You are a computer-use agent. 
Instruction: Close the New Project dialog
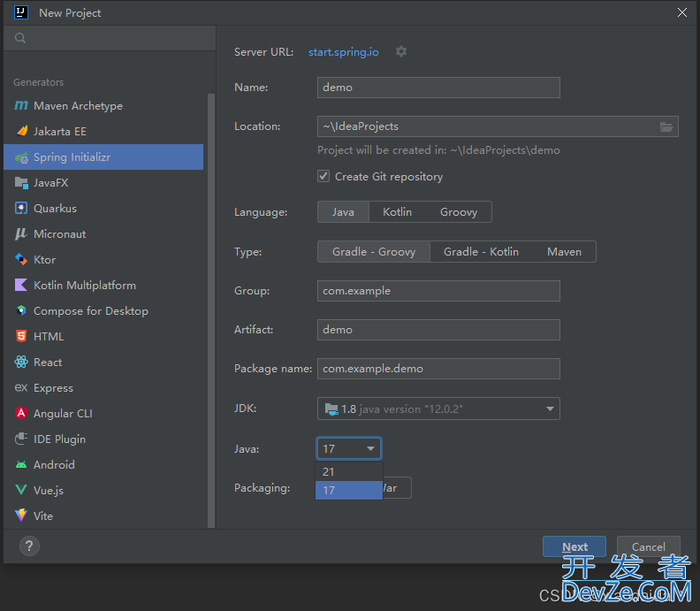click(x=681, y=12)
